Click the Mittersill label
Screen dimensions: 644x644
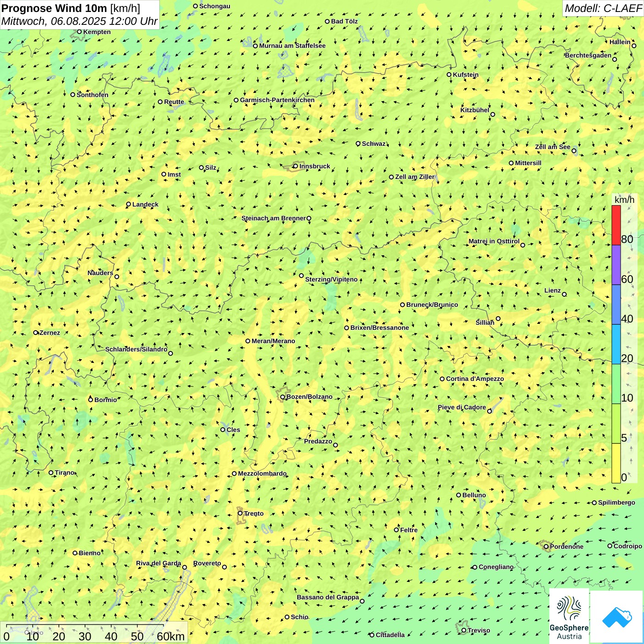528,163
